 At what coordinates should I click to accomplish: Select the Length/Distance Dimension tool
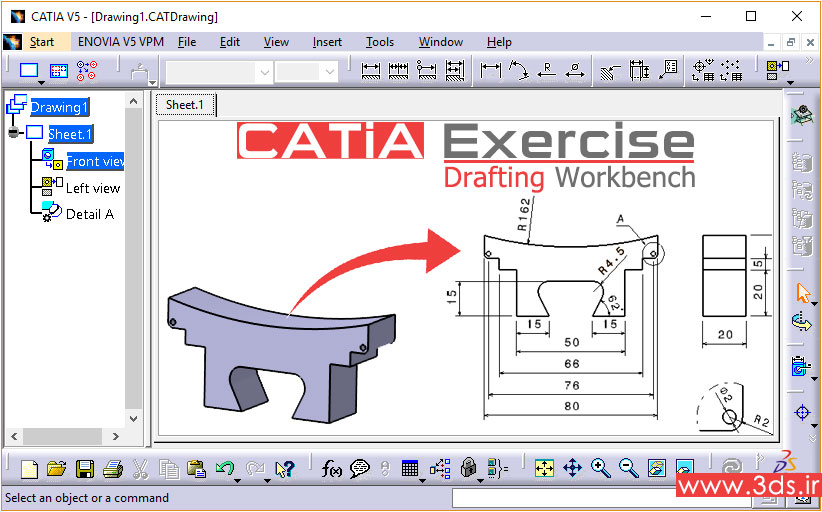click(491, 70)
